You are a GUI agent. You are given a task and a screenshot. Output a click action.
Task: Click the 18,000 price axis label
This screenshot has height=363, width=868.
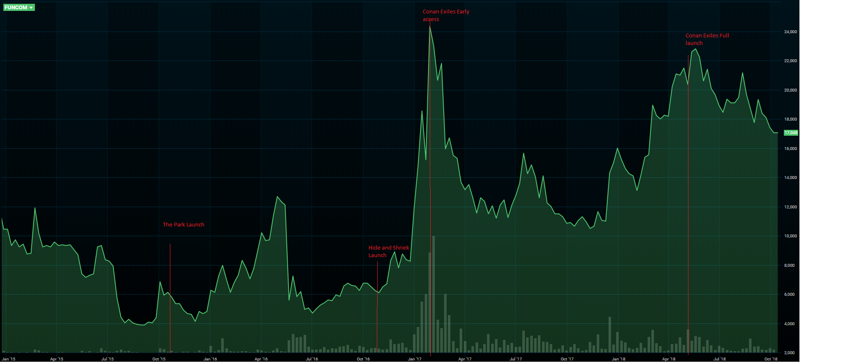coord(791,119)
